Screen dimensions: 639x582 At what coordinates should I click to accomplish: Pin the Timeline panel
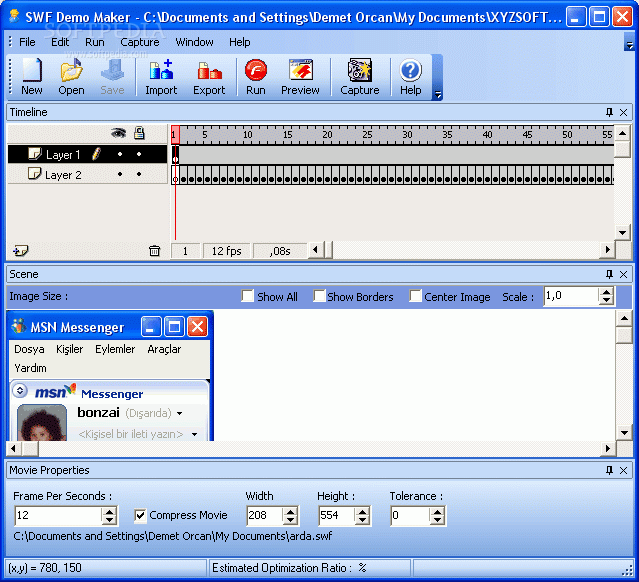coord(609,112)
